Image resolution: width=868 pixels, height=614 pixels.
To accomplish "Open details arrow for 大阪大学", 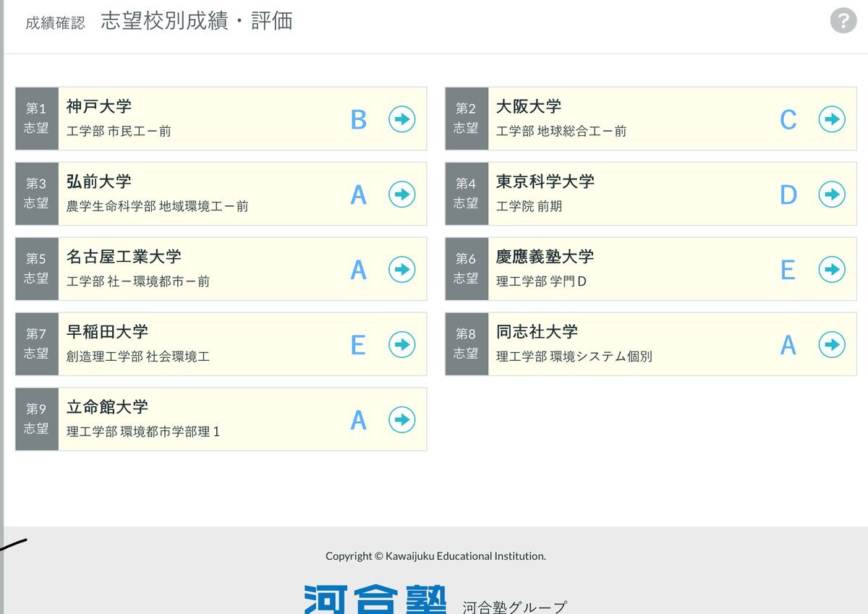I will [x=832, y=119].
